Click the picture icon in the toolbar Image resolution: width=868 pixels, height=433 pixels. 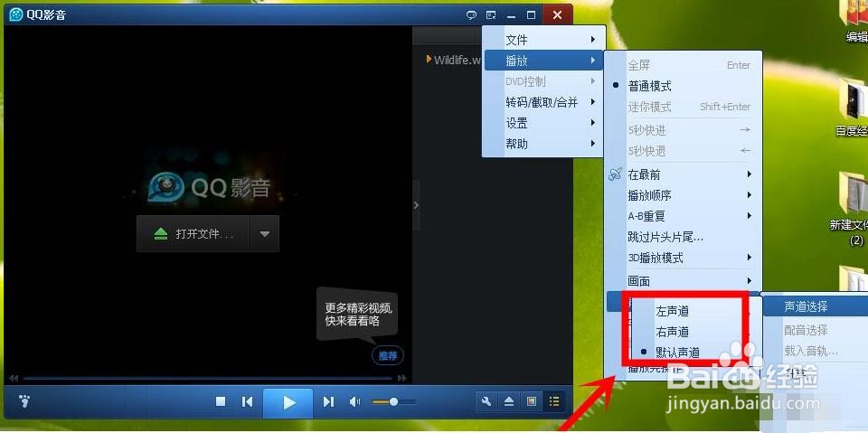tap(532, 401)
